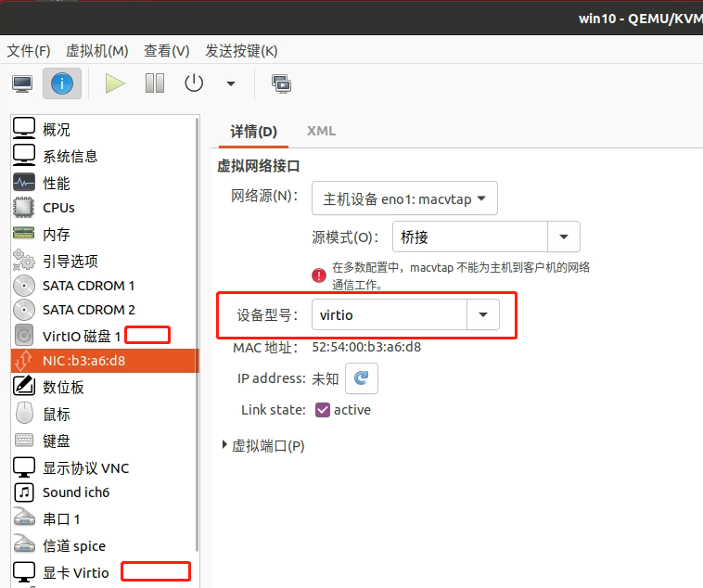Viewport: 703px width, 588px height.
Task: Select SATA CDROM 1 device
Action: click(88, 286)
